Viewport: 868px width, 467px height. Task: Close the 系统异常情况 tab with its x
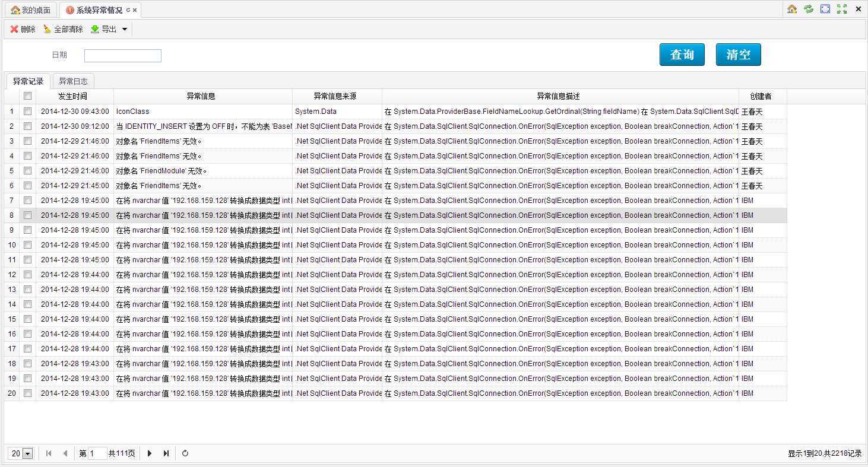click(135, 10)
